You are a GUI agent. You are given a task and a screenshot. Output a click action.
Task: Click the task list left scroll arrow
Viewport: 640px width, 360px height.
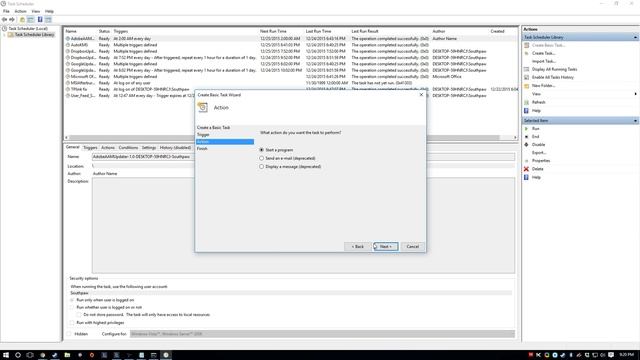click(x=67, y=138)
